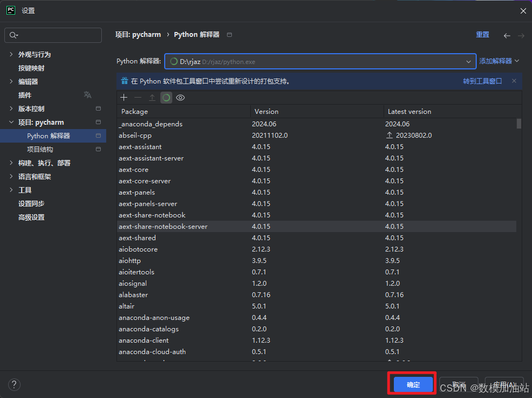Open the 添加解释器 dropdown
532x398 pixels.
(499, 61)
